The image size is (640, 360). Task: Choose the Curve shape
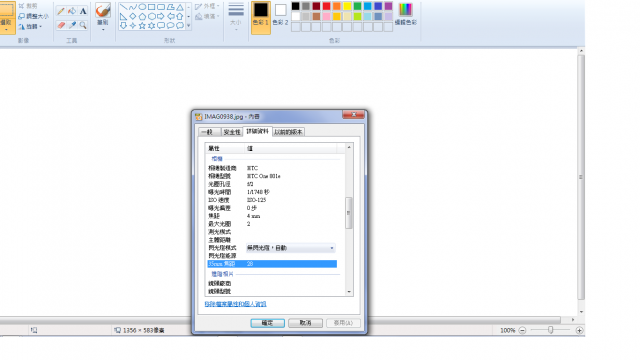(x=133, y=7)
